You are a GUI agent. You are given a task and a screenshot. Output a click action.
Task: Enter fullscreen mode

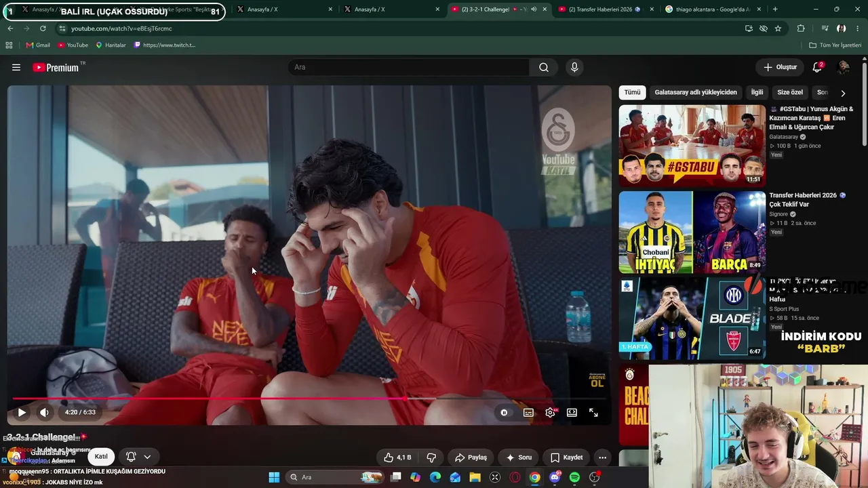pyautogui.click(x=593, y=412)
